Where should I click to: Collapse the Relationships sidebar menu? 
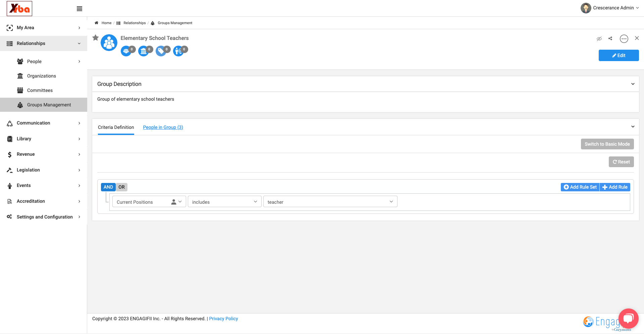(x=44, y=43)
